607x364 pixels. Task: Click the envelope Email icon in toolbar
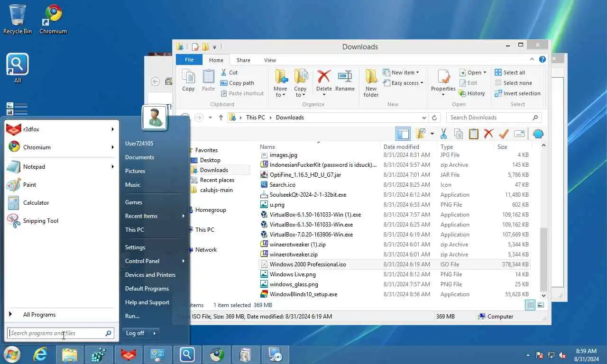pos(519,134)
